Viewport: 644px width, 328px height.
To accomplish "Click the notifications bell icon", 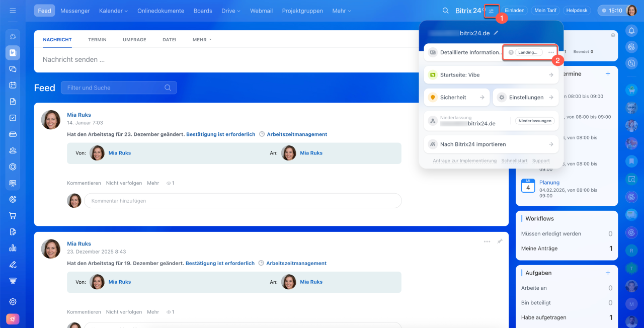I will [x=631, y=31].
